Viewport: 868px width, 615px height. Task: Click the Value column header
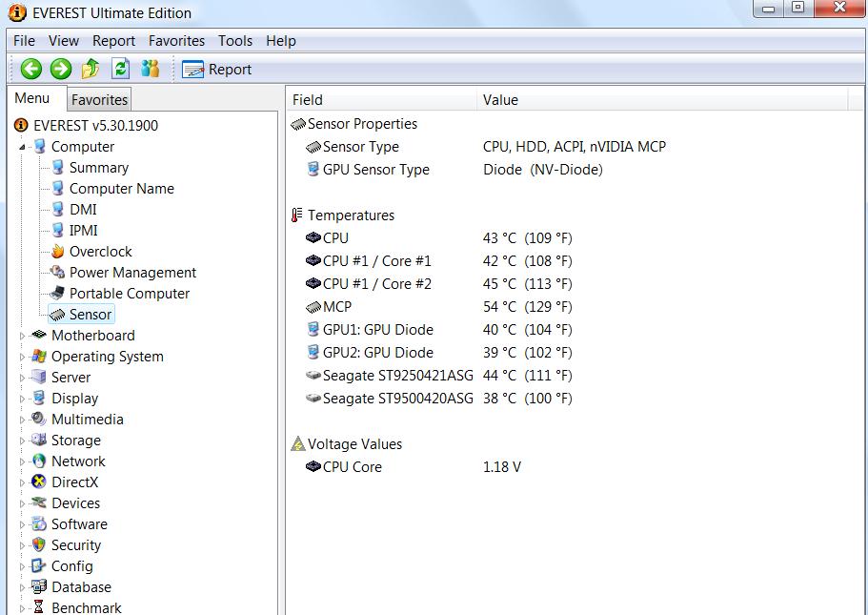pos(661,100)
